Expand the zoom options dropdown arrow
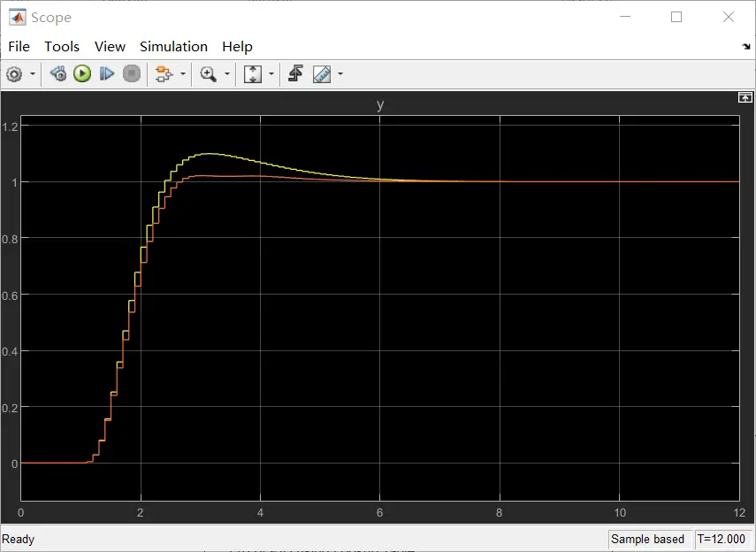Viewport: 756px width, 552px height. (227, 73)
